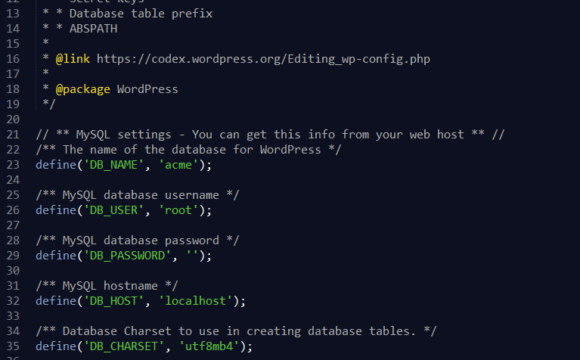This screenshot has height=360, width=580.
Task: Click the ABSPATH comment text on line 14
Action: 93,28
